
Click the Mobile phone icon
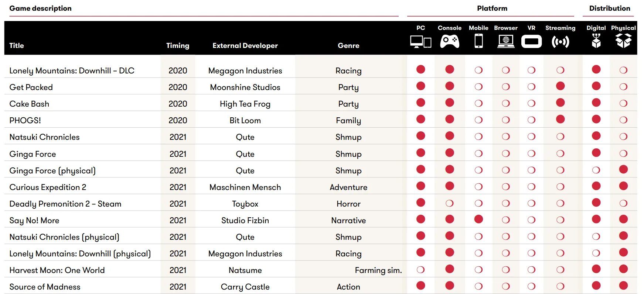pyautogui.click(x=478, y=41)
